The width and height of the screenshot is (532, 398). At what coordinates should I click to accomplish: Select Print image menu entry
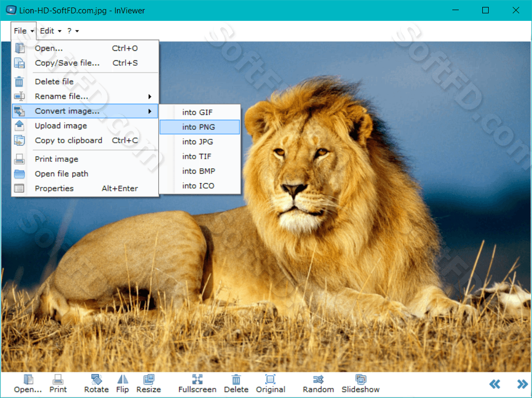[85, 159]
